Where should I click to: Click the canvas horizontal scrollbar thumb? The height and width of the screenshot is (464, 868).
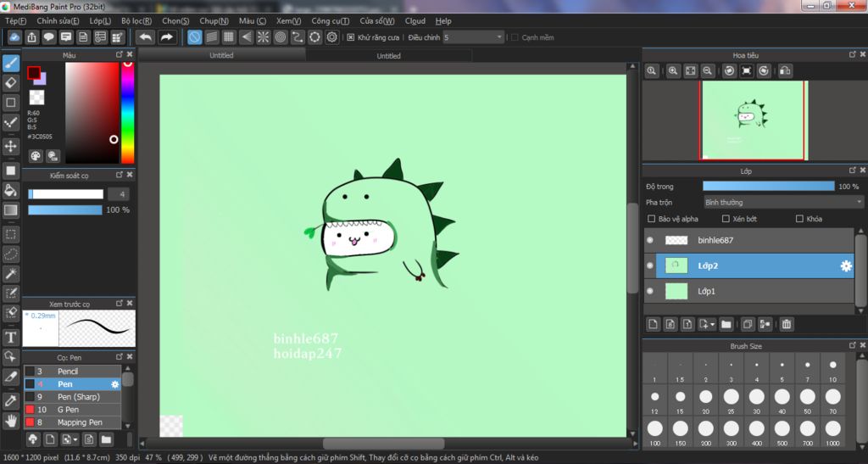(384, 444)
